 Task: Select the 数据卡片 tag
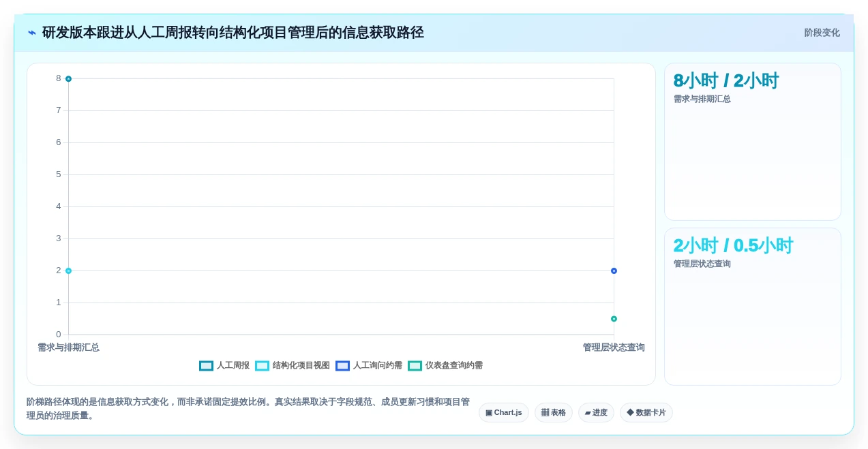646,413
